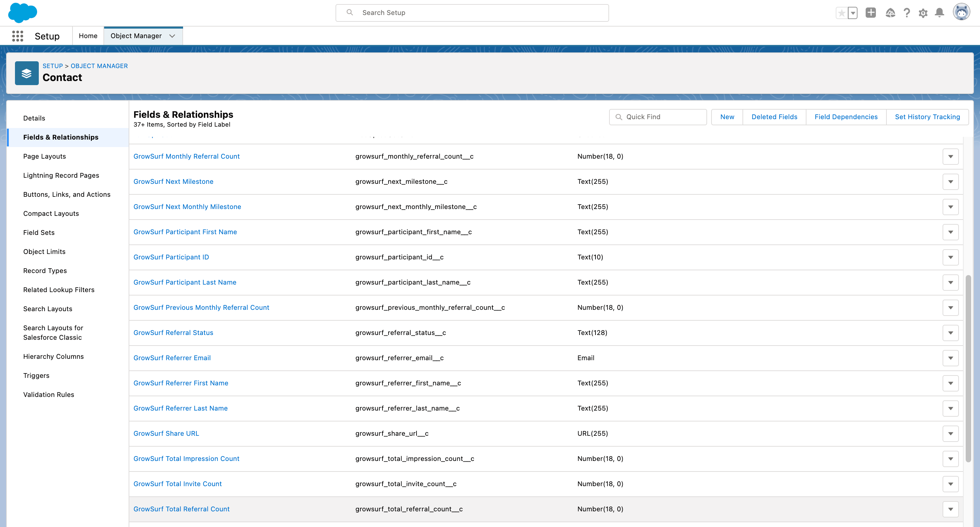Select Page Layouts in the sidebar

coord(44,156)
